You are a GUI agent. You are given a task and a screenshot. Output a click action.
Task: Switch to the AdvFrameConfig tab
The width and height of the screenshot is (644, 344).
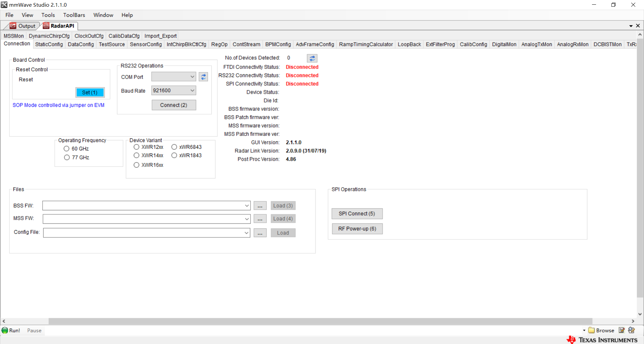point(315,45)
